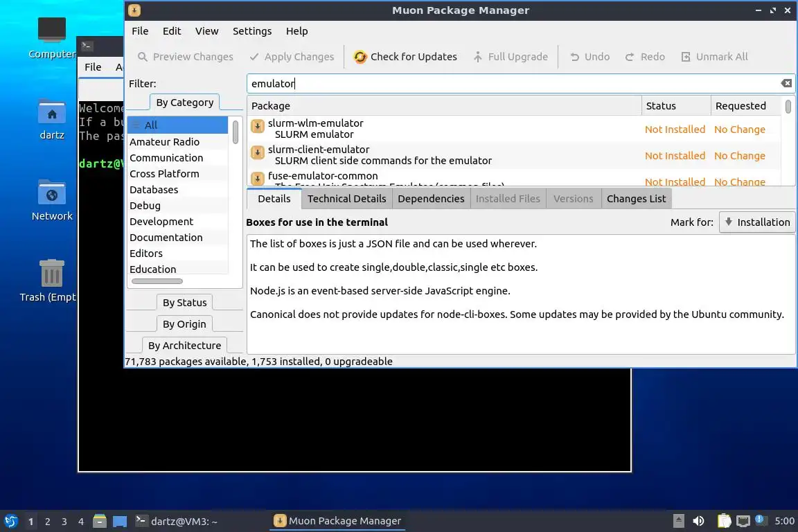Select the Details tab
The height and width of the screenshot is (532, 798).
click(274, 199)
